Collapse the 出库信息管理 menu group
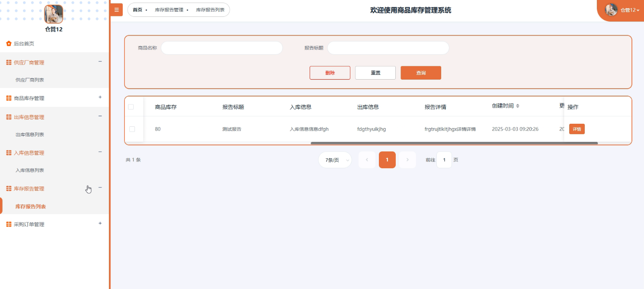Image resolution: width=644 pixels, height=289 pixels. (x=100, y=116)
